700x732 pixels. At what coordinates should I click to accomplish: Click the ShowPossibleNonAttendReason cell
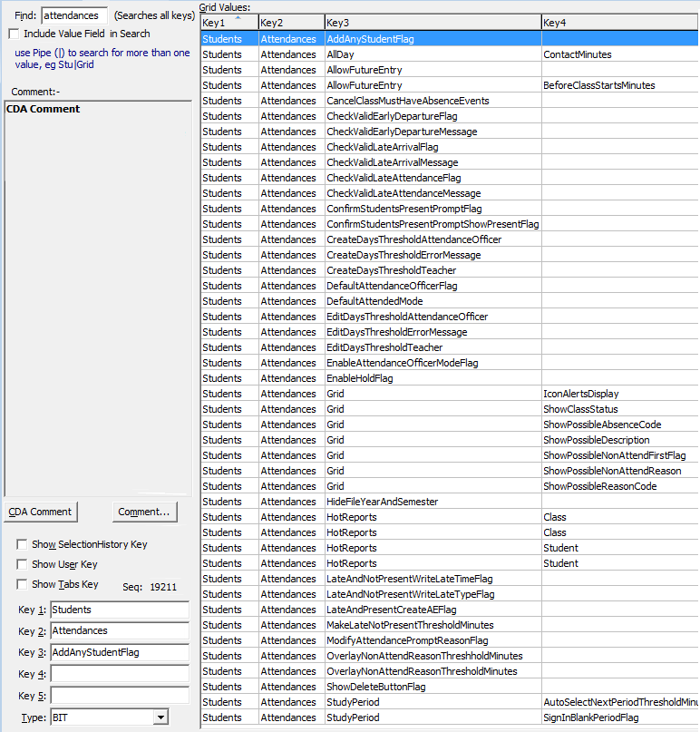620,470
